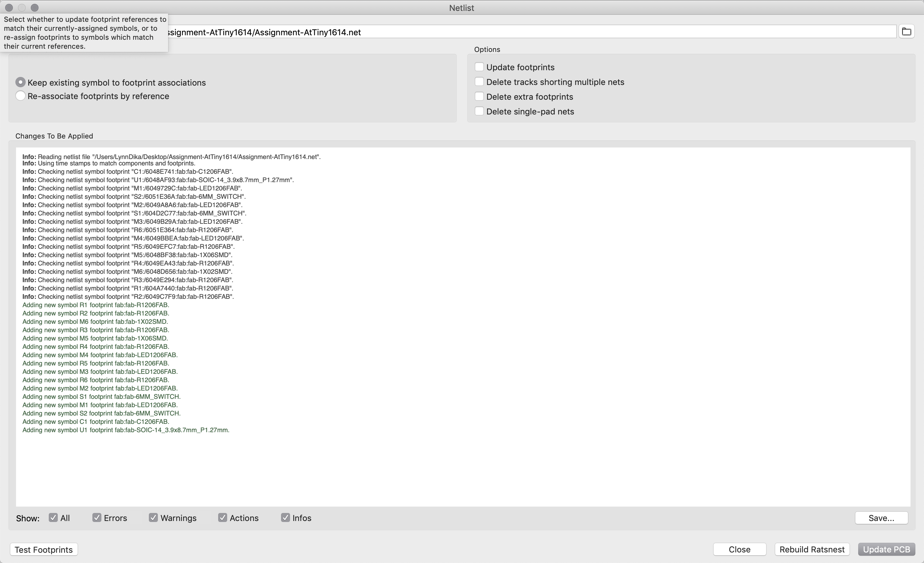924x563 pixels.
Task: Click 'Adding new symbol M1' line
Action: pos(100,405)
